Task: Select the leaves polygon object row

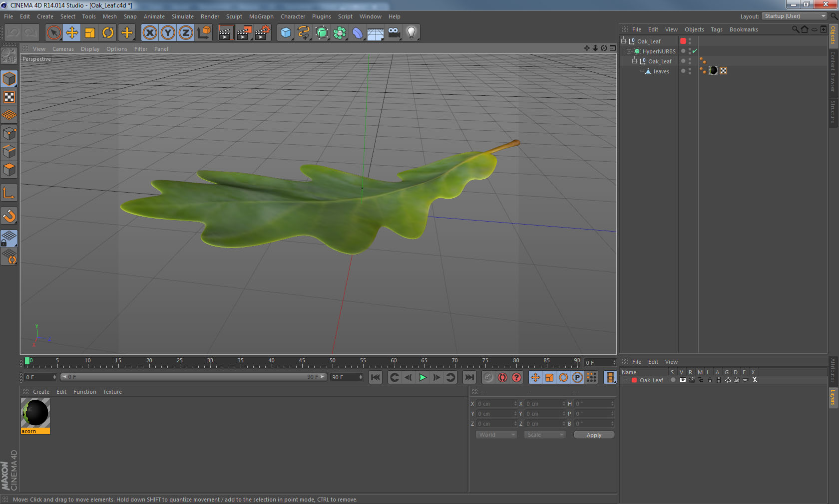Action: [x=661, y=71]
